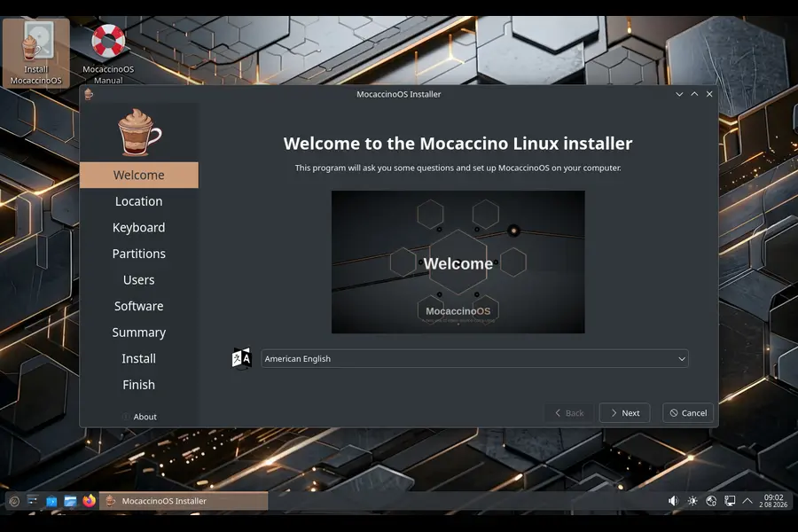Open the display monitor tray icon
The image size is (798, 532).
(x=730, y=501)
